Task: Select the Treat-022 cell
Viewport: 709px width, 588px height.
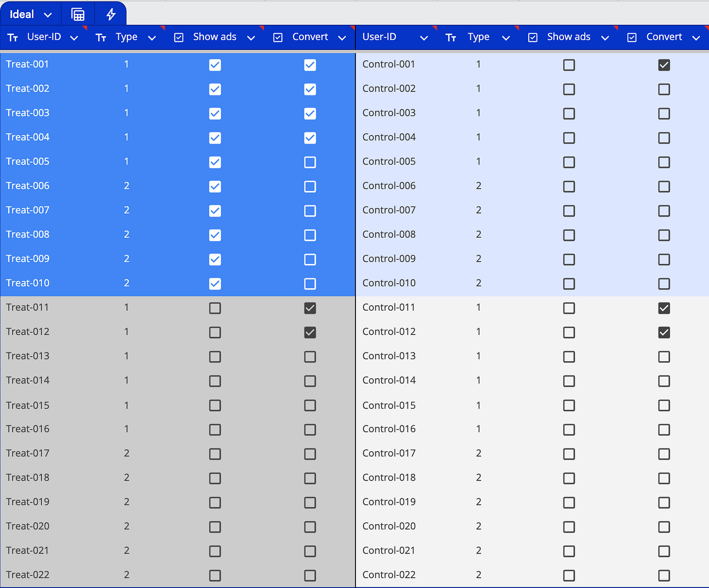Action: [x=28, y=575]
